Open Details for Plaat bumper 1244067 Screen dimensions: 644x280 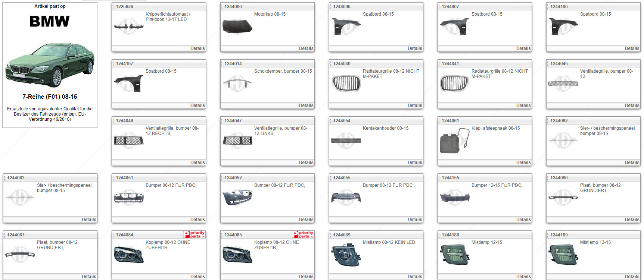pos(89,277)
